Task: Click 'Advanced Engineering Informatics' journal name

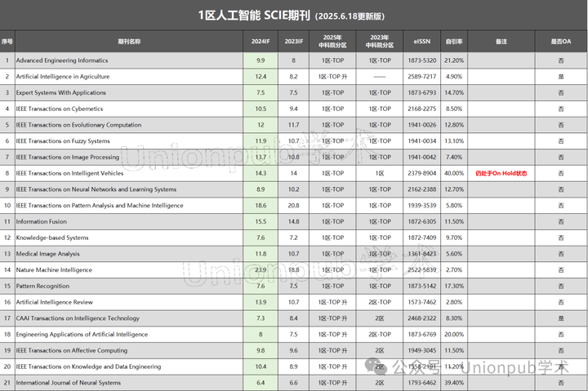Action: (x=62, y=60)
